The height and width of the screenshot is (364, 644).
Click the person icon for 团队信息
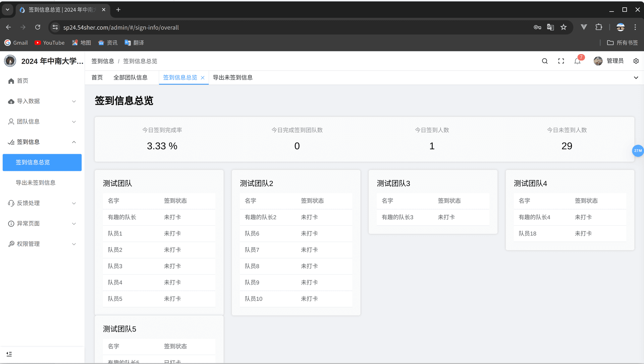(11, 122)
